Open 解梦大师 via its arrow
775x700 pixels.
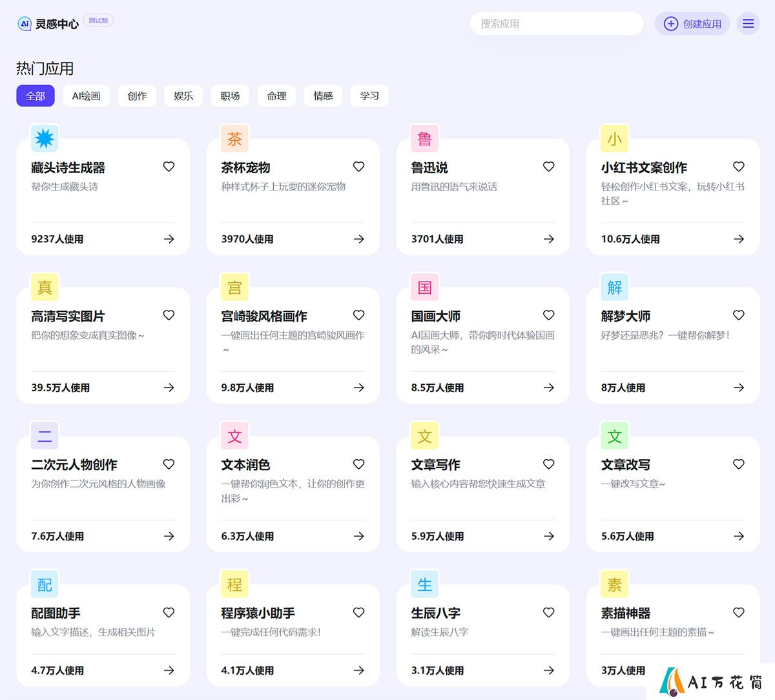point(738,387)
